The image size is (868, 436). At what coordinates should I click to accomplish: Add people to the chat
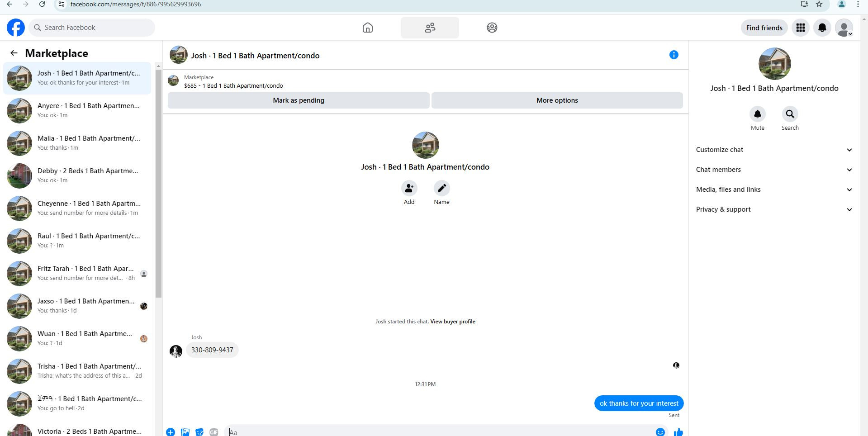pos(409,188)
